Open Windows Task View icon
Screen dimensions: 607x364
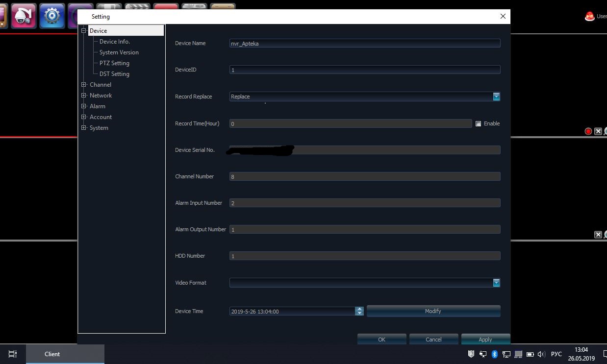tap(13, 354)
